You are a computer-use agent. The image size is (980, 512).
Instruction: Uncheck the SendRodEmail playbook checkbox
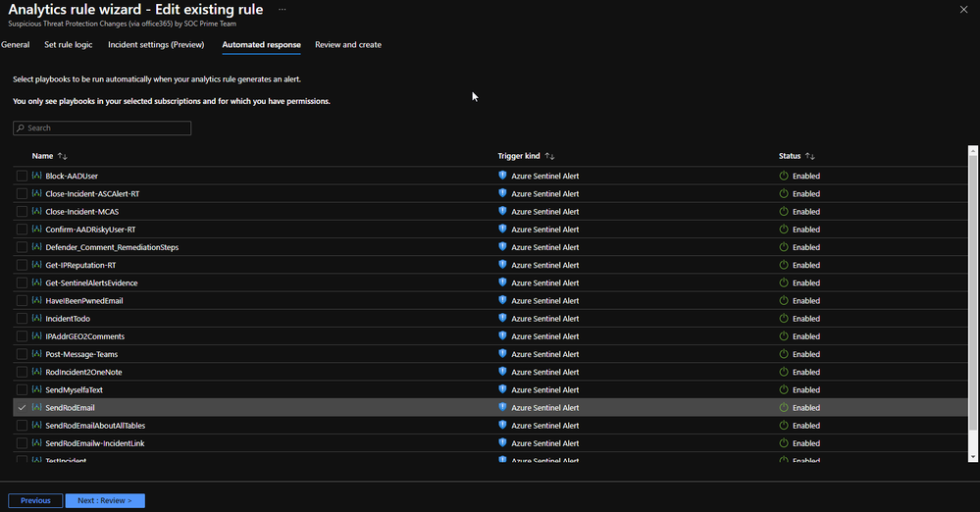coord(22,408)
